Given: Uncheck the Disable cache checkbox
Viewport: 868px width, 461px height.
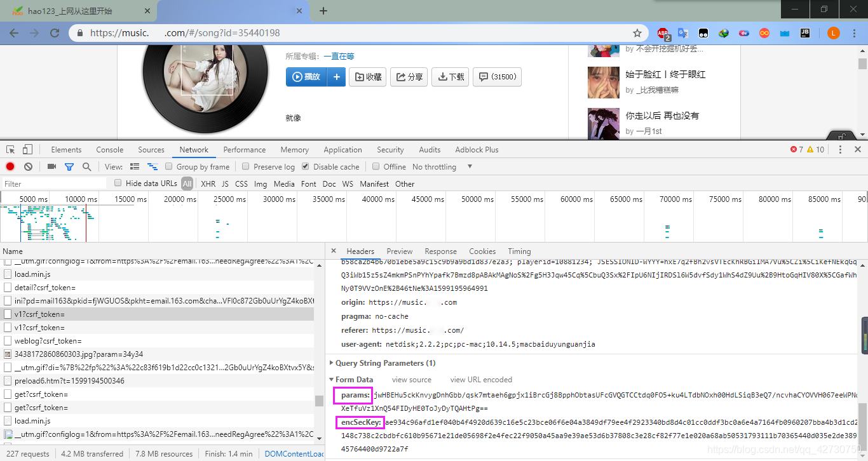Looking at the screenshot, I should 306,166.
